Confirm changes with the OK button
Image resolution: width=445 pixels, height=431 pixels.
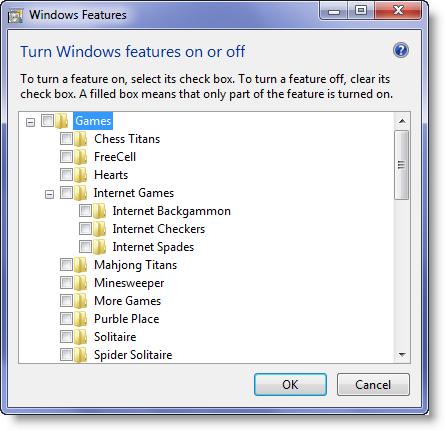coord(290,384)
